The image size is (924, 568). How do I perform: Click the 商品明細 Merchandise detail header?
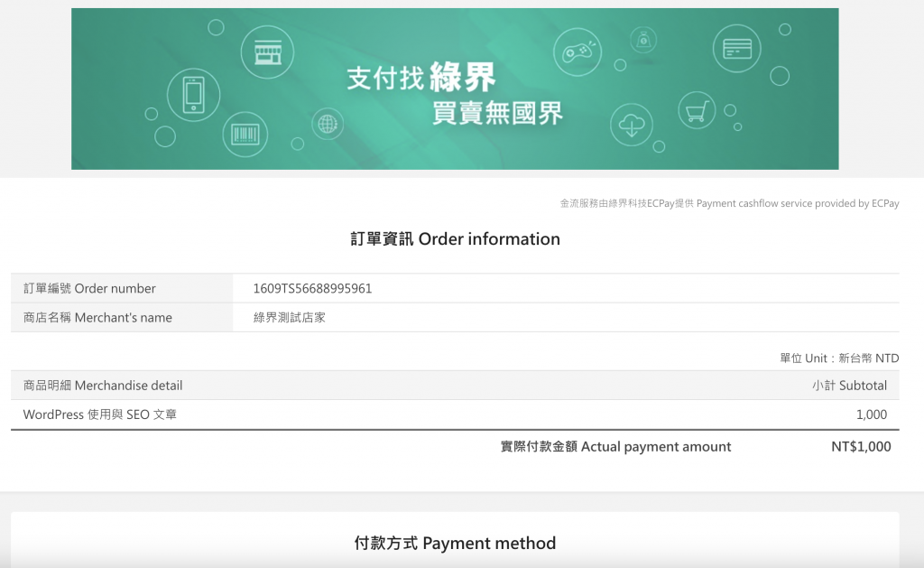click(103, 386)
